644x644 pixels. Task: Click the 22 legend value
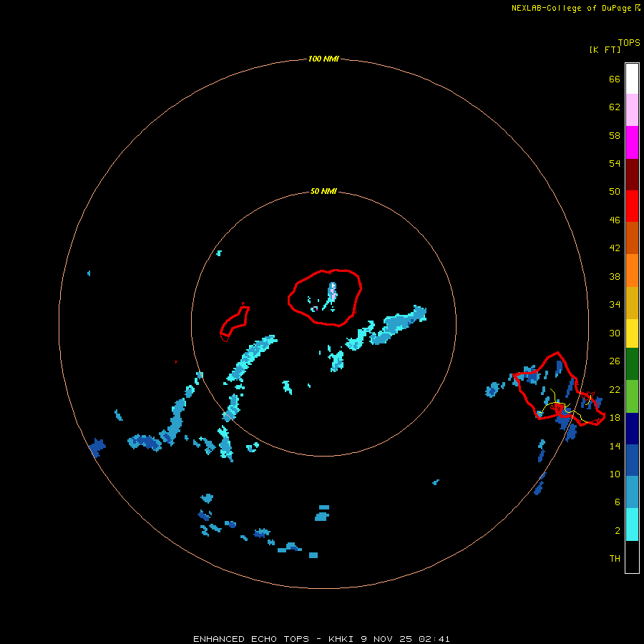(x=615, y=390)
